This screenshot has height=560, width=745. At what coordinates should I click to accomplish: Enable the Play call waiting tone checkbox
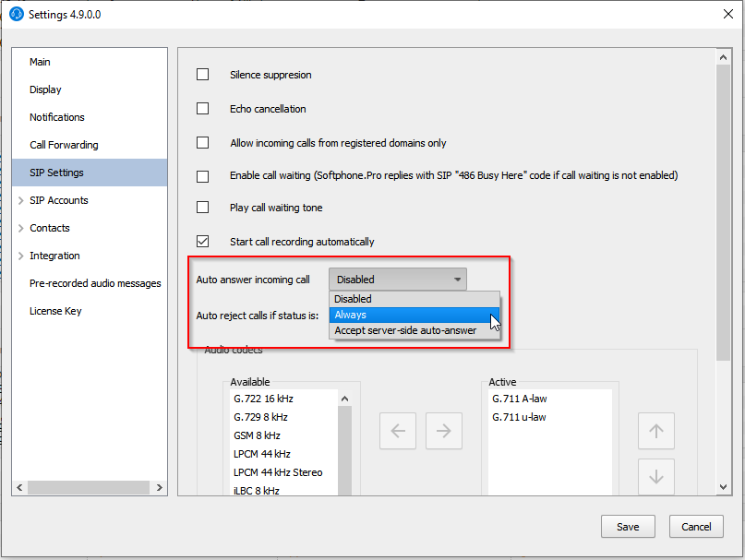pyautogui.click(x=203, y=208)
